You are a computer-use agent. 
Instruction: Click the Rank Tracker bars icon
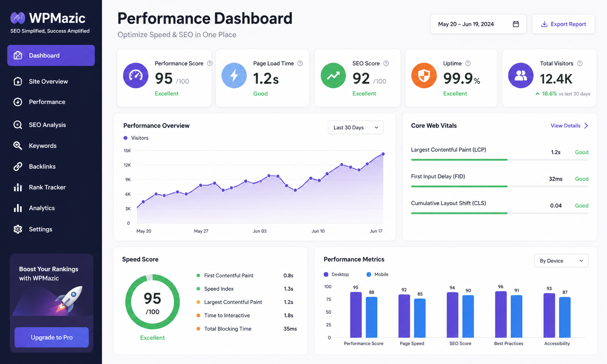(x=18, y=187)
